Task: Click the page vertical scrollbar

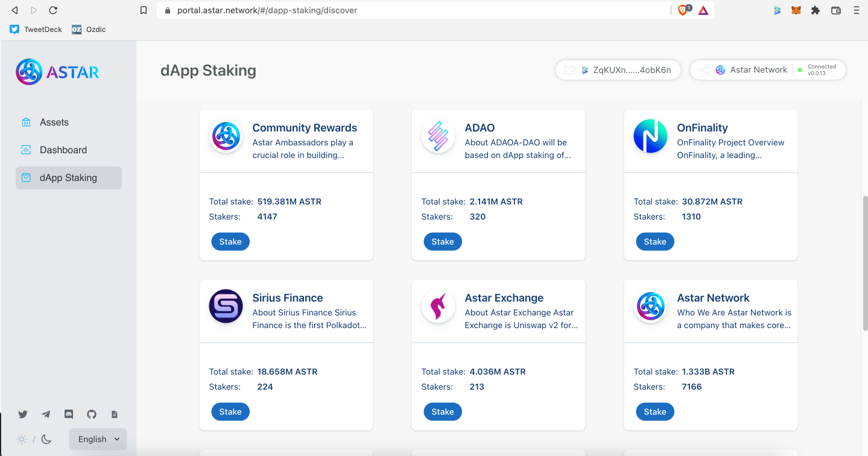Action: coord(864,262)
